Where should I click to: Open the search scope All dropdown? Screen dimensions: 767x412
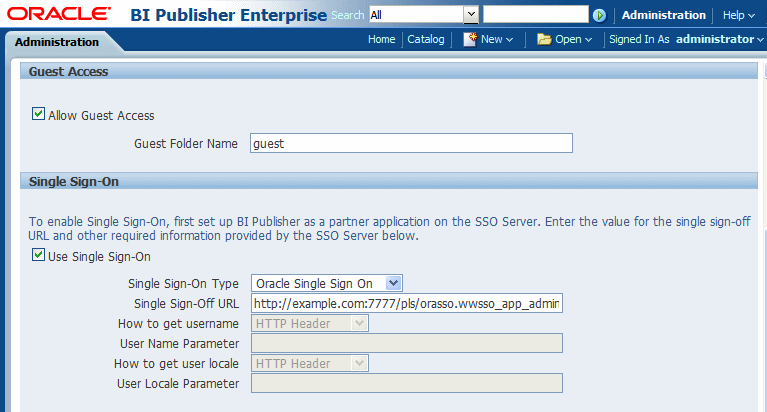click(x=424, y=15)
